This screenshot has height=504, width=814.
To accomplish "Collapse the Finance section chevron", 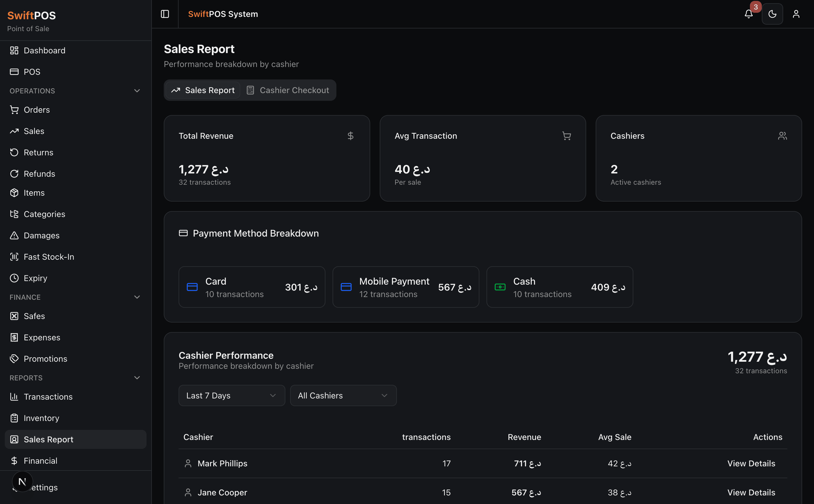I will (x=137, y=297).
